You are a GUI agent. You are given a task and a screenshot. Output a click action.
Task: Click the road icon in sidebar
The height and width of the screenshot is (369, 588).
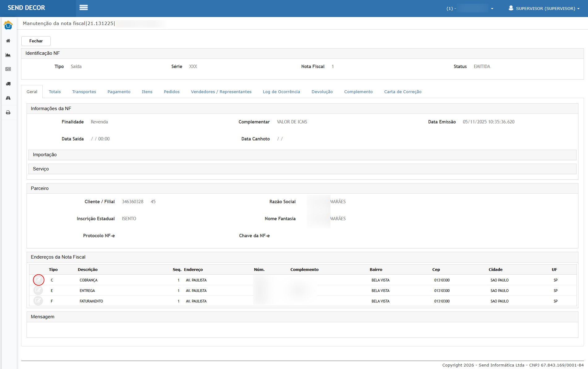8,98
